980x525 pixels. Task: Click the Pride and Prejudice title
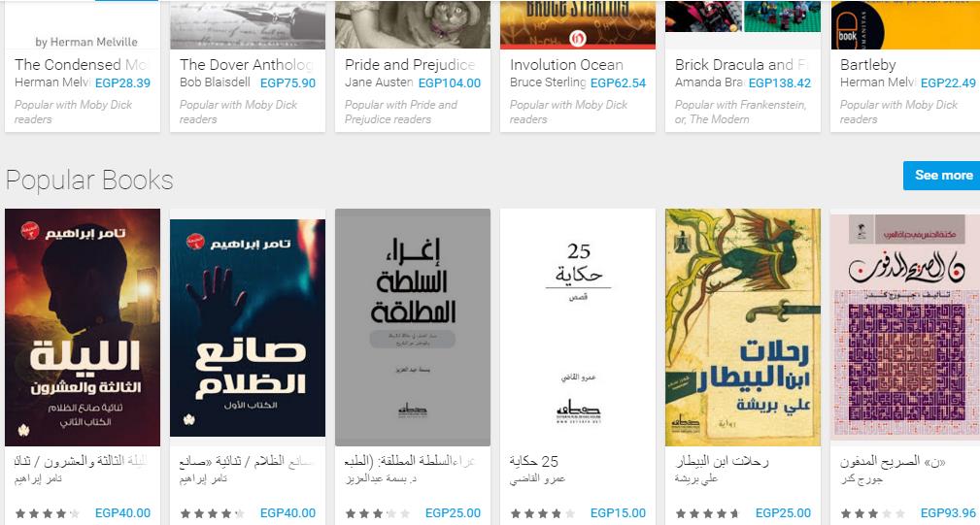[410, 65]
